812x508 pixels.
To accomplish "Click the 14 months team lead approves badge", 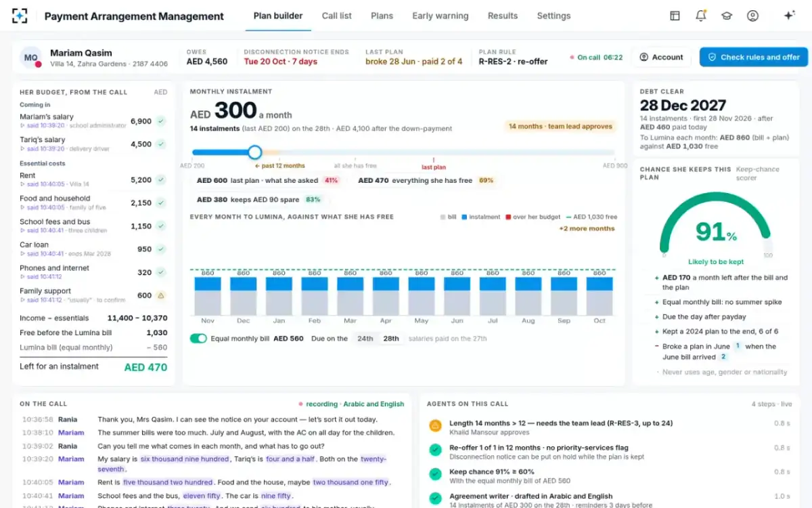I will coord(560,126).
